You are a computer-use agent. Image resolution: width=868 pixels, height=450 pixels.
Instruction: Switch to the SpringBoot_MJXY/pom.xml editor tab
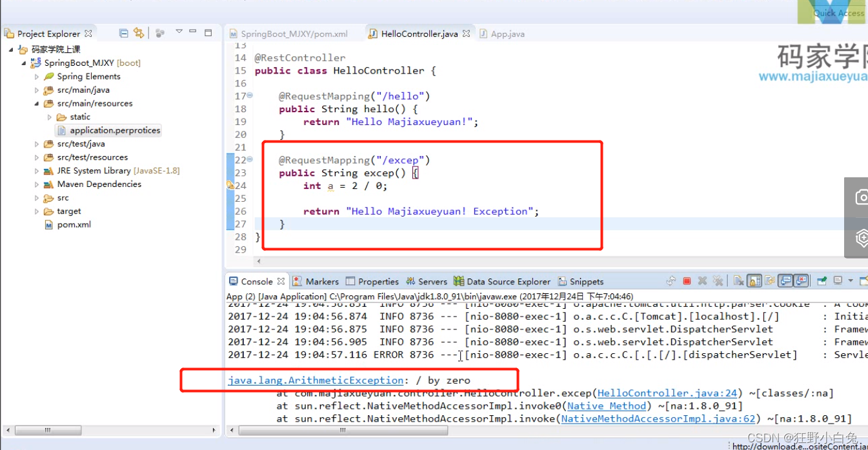click(288, 34)
